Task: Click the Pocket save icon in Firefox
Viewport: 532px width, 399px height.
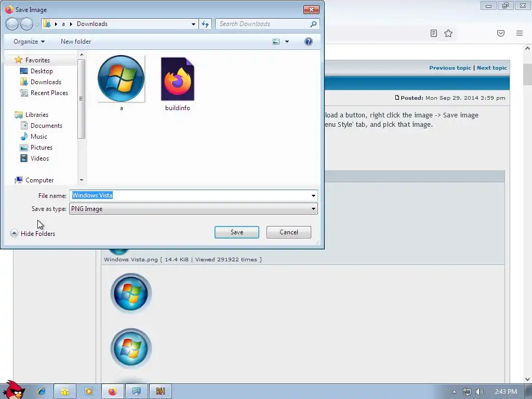Action: (x=501, y=33)
